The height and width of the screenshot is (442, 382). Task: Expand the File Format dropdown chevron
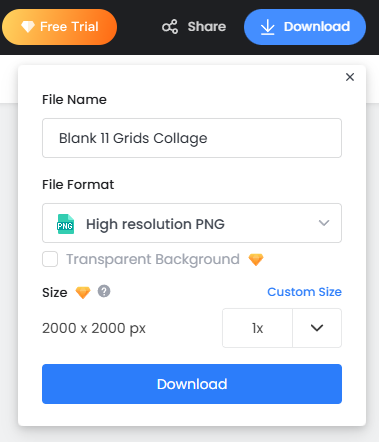(324, 223)
